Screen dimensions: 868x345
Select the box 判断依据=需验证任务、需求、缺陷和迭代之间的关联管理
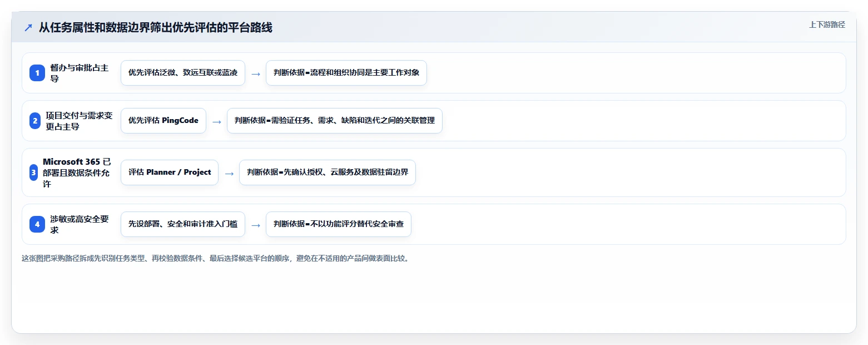coord(335,121)
